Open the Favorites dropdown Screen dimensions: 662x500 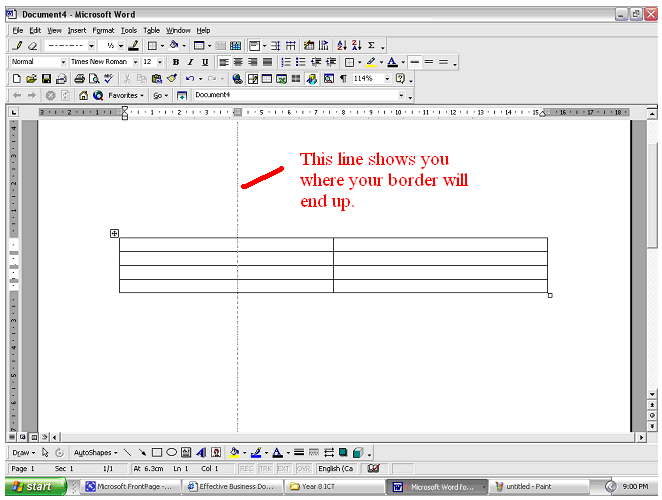(x=126, y=95)
